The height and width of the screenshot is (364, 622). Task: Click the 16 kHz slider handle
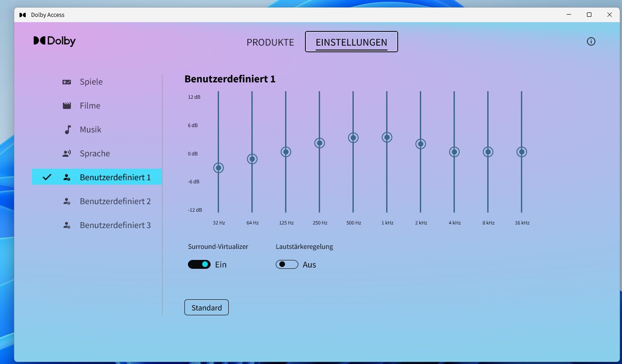[x=521, y=152]
